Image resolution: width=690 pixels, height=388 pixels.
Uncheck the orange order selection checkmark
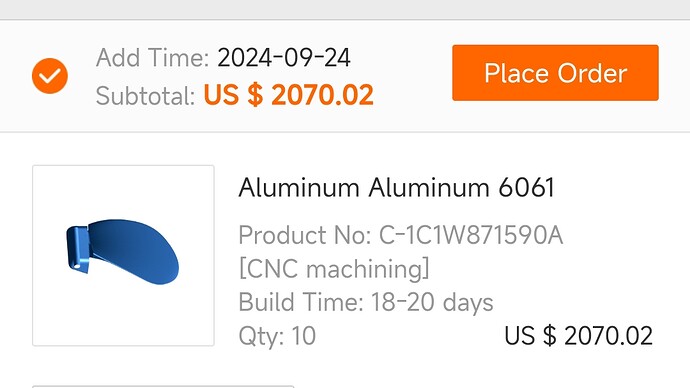tap(50, 76)
